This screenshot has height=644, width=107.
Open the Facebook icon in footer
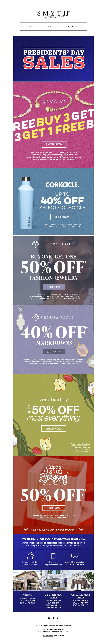53,617
